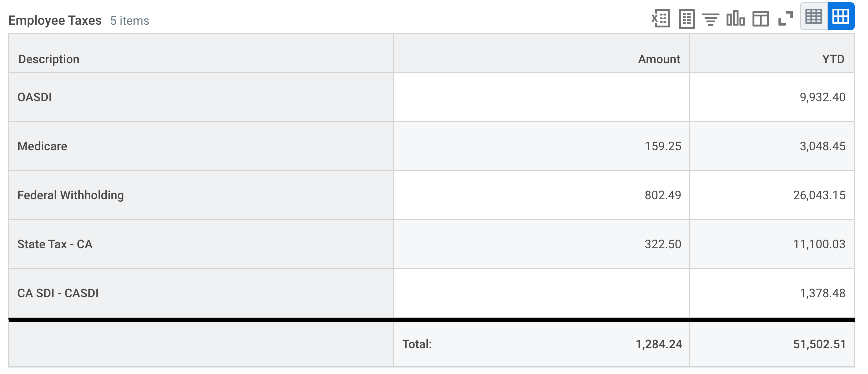Select the Medicare row label
Viewport: 868px width, 374px height.
(x=42, y=146)
